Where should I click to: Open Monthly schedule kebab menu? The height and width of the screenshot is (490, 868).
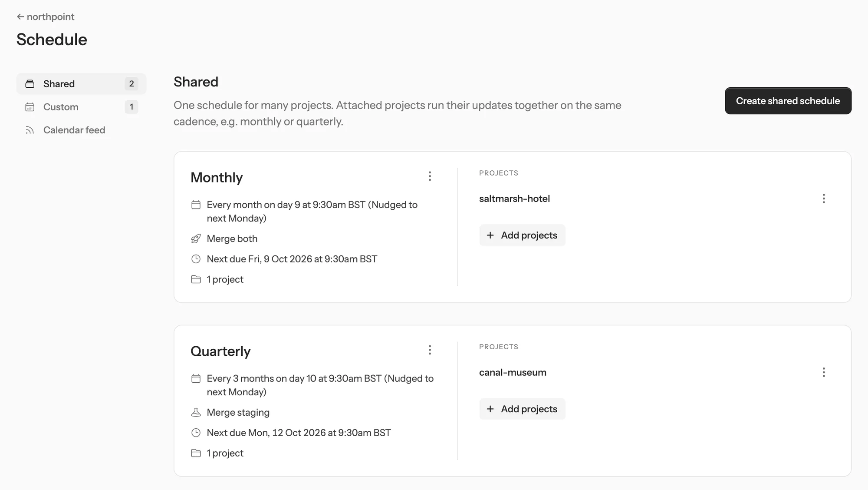(x=430, y=176)
